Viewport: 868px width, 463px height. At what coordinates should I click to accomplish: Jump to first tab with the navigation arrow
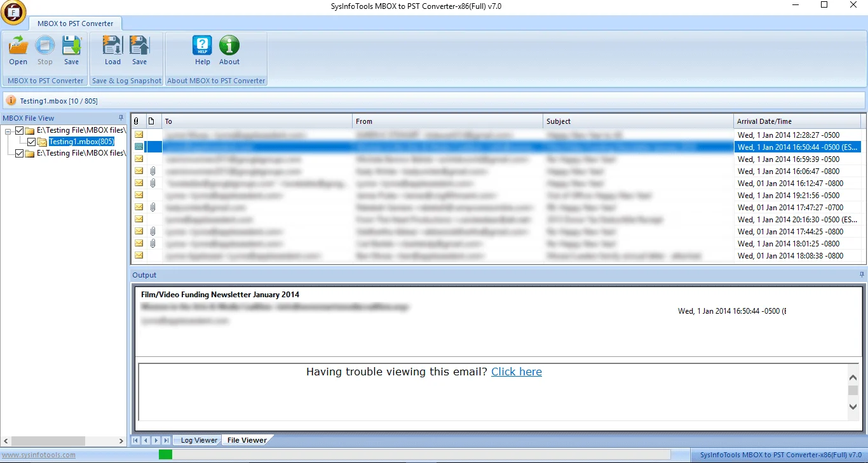(136, 440)
